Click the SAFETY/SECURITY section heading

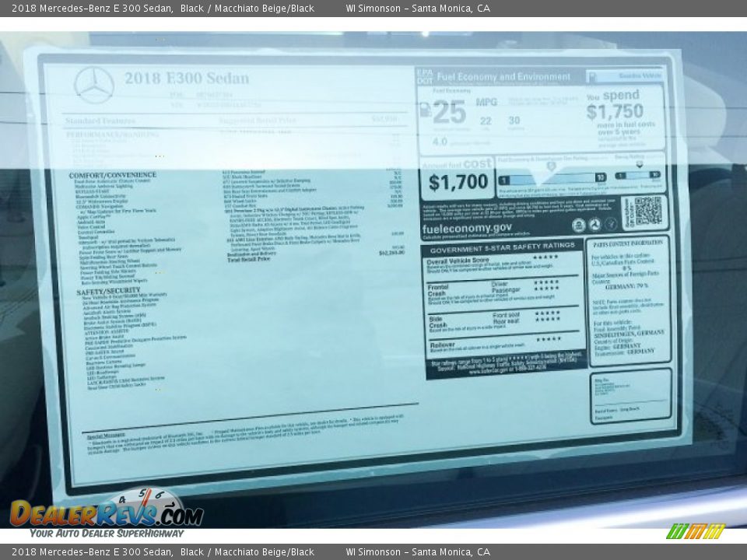[108, 291]
